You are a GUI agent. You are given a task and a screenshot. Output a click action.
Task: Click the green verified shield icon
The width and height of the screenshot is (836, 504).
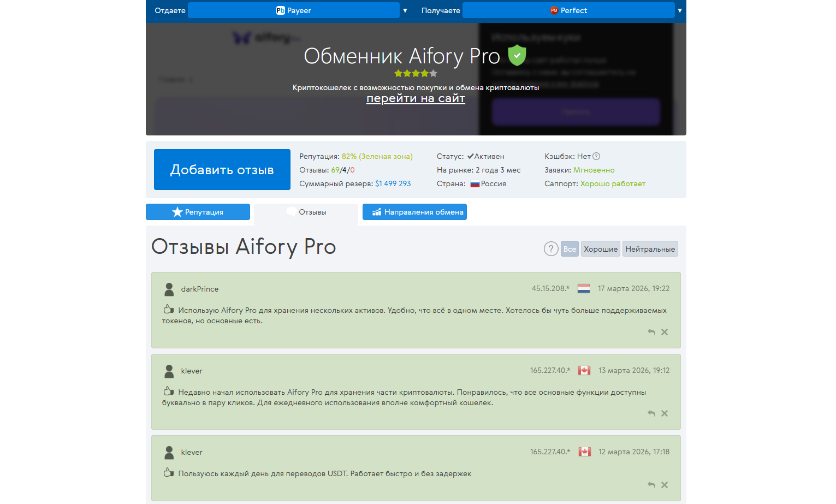point(517,55)
